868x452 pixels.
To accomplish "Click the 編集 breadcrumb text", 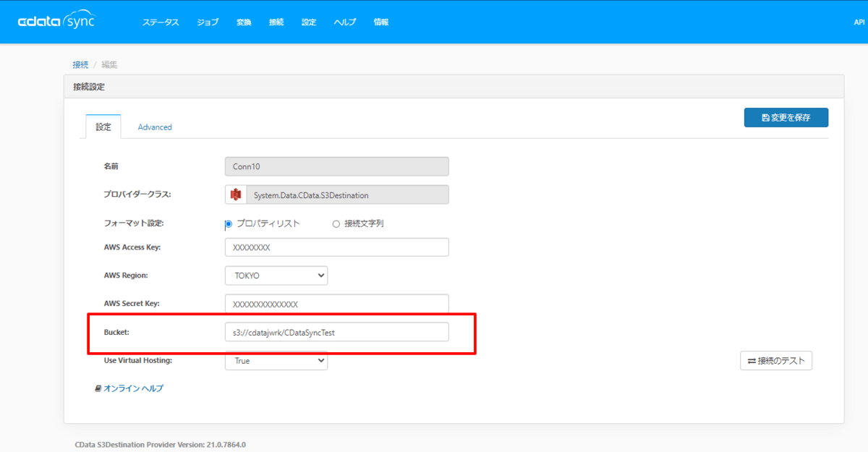I will [109, 64].
